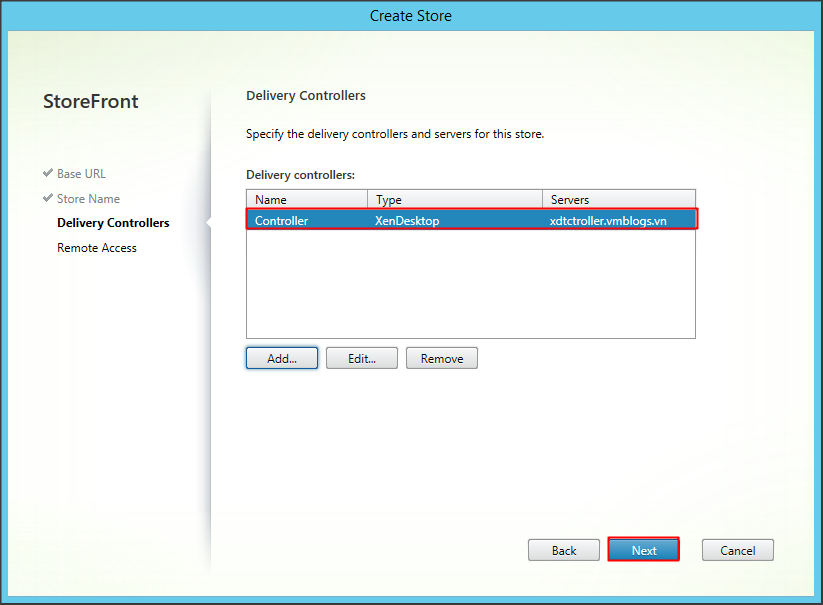This screenshot has width=823, height=605.
Task: Click the checkmark icon beside Base URL
Action: point(48,173)
